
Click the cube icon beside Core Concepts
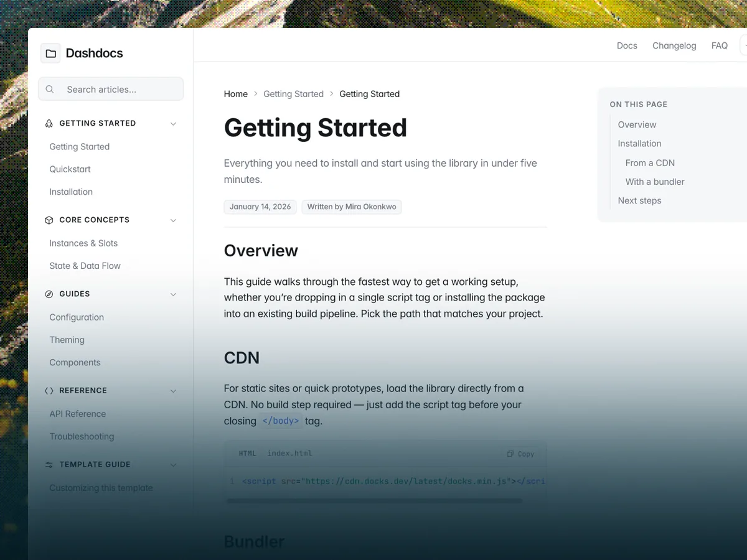coord(49,220)
